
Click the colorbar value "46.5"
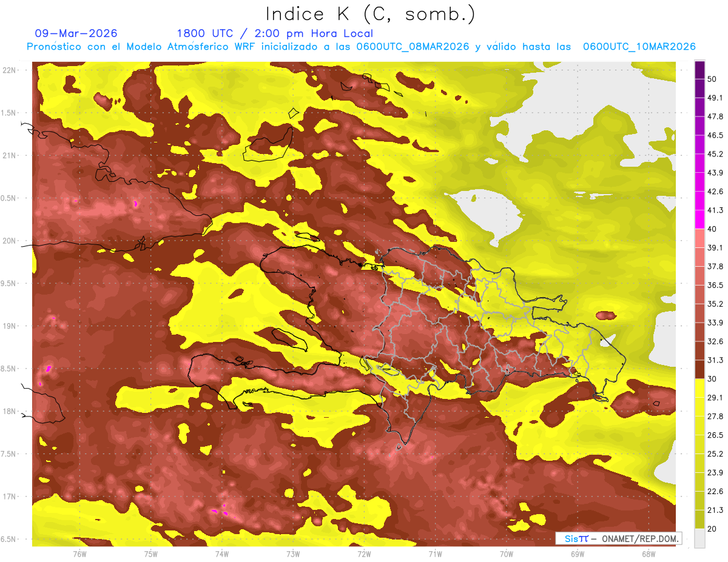715,135
